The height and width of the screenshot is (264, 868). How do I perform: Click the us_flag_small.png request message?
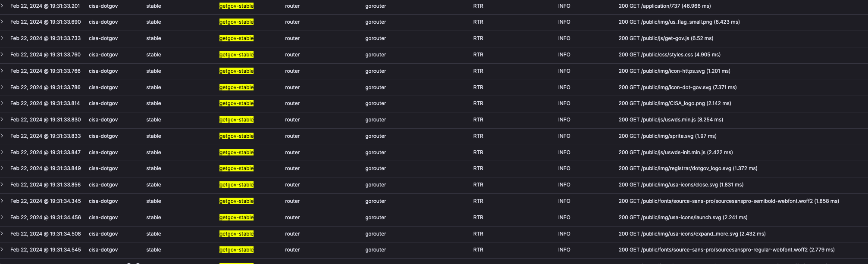(679, 22)
